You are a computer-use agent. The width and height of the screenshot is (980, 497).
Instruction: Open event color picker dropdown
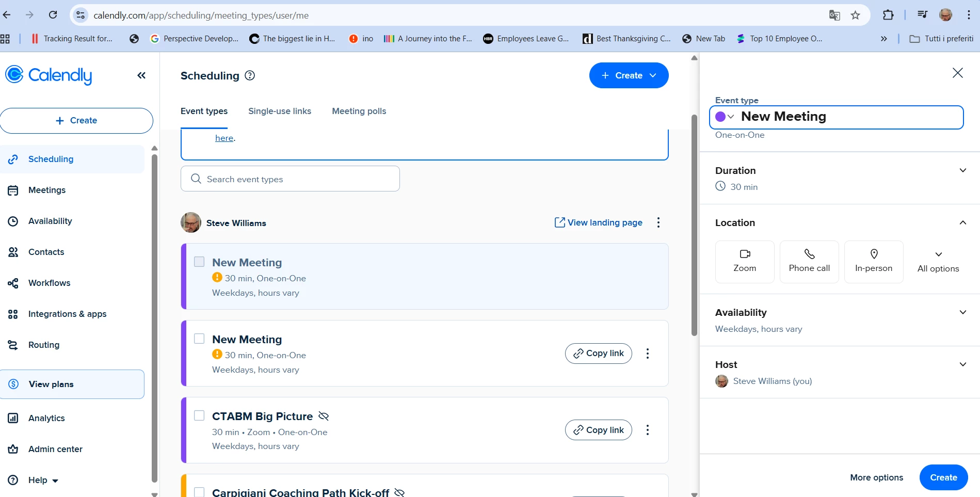click(725, 117)
